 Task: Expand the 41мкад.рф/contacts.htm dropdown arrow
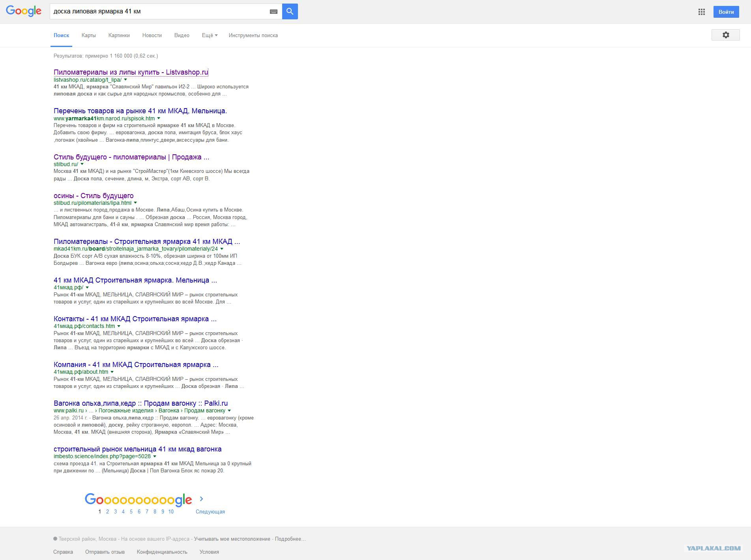point(119,326)
